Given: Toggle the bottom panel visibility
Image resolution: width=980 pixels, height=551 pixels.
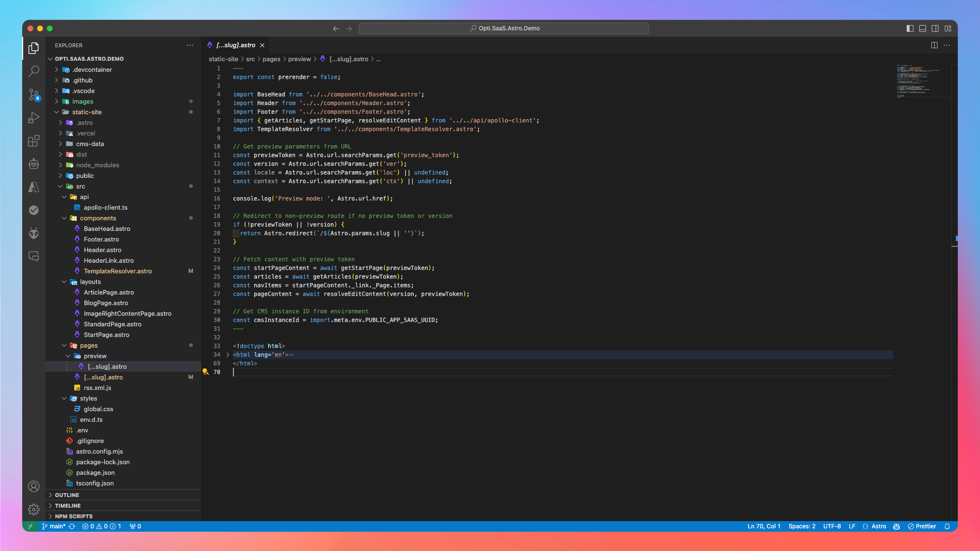Looking at the screenshot, I should [923, 28].
